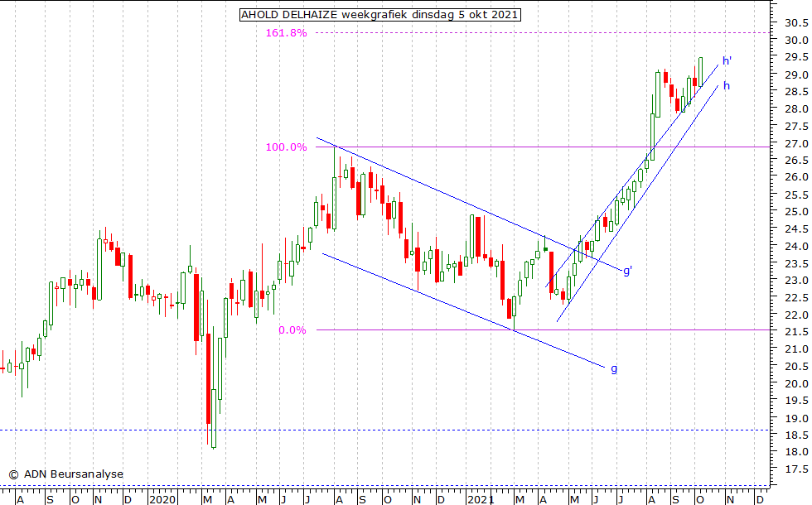Click the 18.5 price axis value
Viewport: 812px width, 505px height.
(796, 435)
